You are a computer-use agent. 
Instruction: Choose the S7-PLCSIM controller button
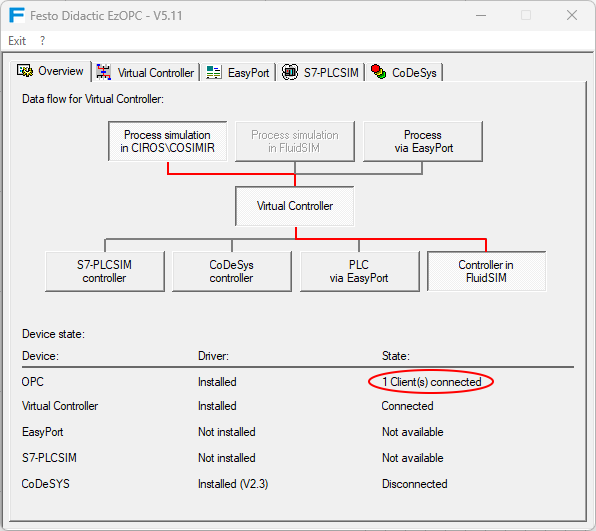105,271
